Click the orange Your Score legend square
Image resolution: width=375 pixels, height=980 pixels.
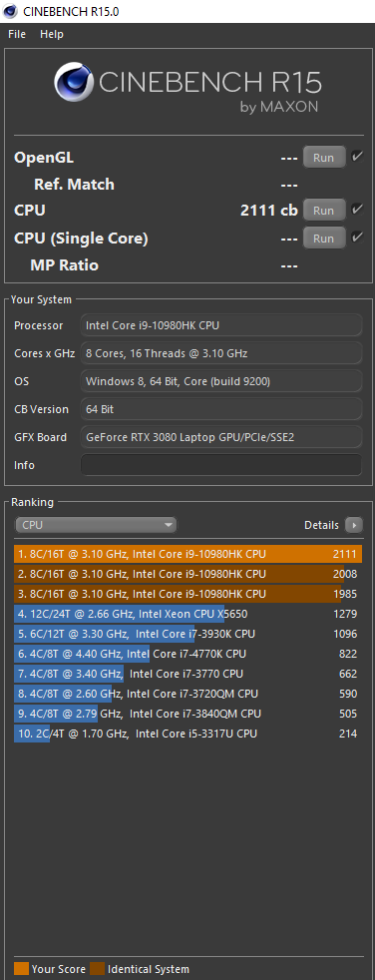(21, 969)
